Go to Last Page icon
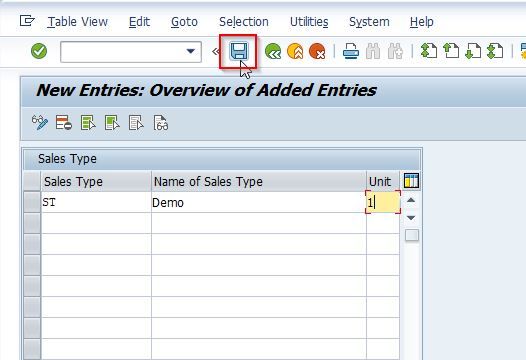The image size is (526, 360). click(x=495, y=51)
